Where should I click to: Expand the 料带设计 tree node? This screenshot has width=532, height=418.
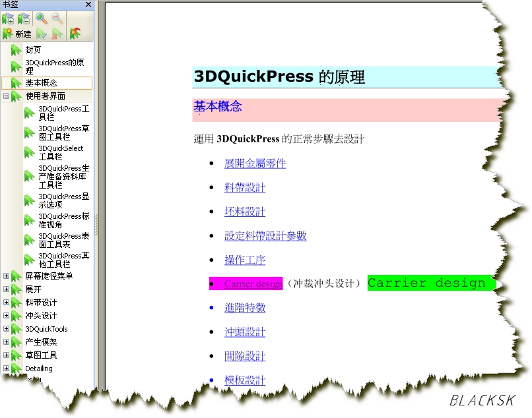pos(5,303)
